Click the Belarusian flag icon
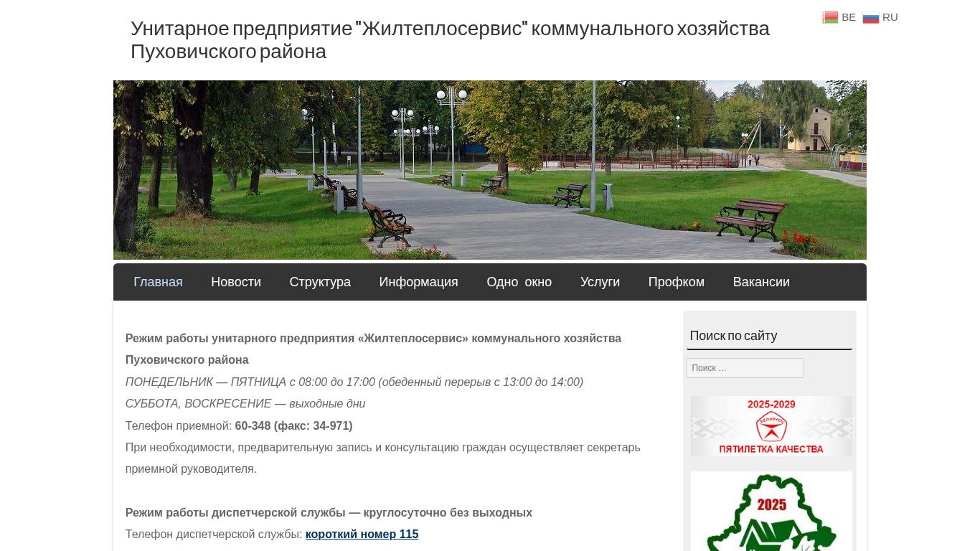Viewport: 980px width, 551px height. 830,17
